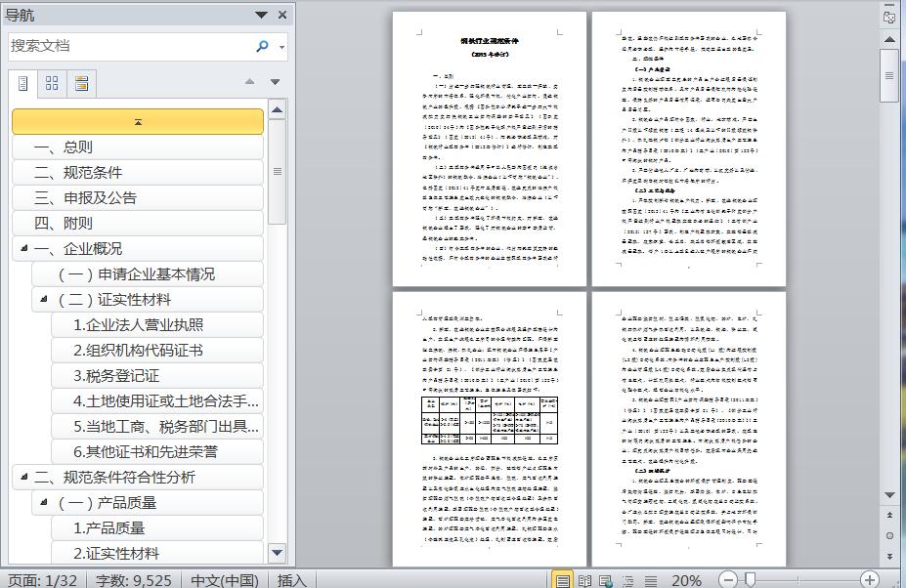Switch to page thumbnails browse tab
The height and width of the screenshot is (588, 906).
[52, 83]
